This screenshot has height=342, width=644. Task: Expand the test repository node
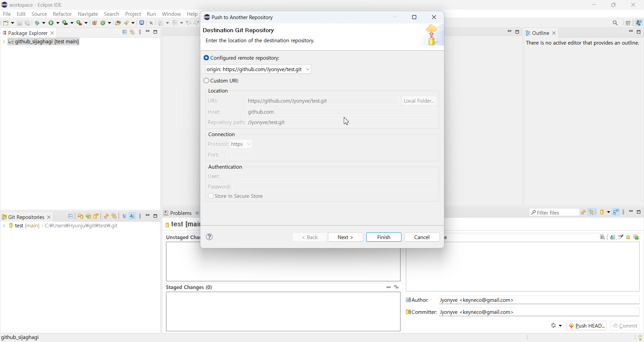[x=4, y=226]
